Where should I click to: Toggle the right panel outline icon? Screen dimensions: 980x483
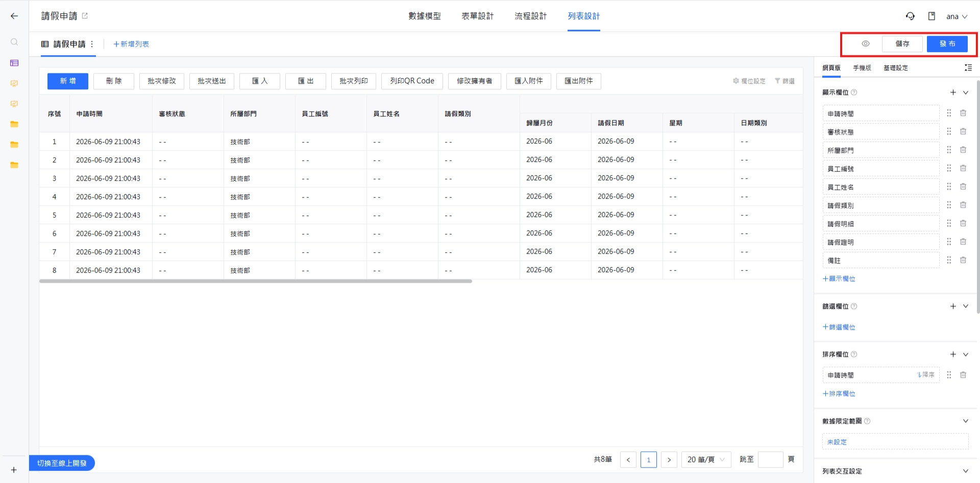[x=968, y=67]
